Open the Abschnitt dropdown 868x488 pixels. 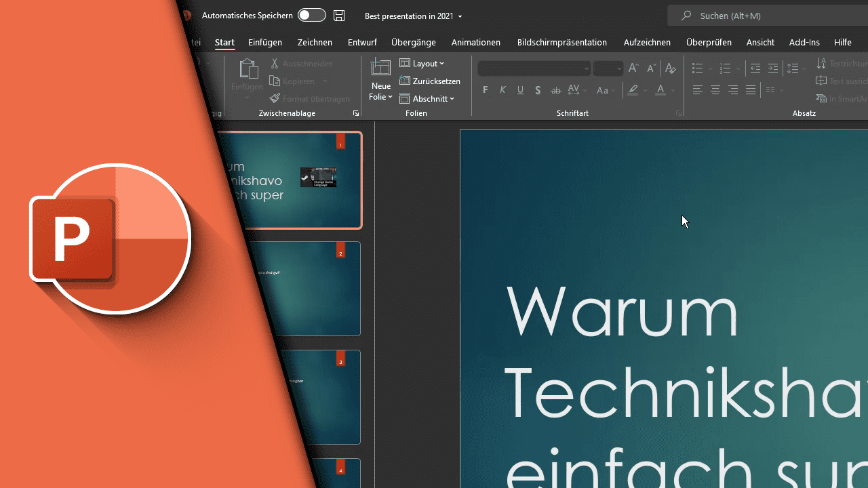(427, 99)
